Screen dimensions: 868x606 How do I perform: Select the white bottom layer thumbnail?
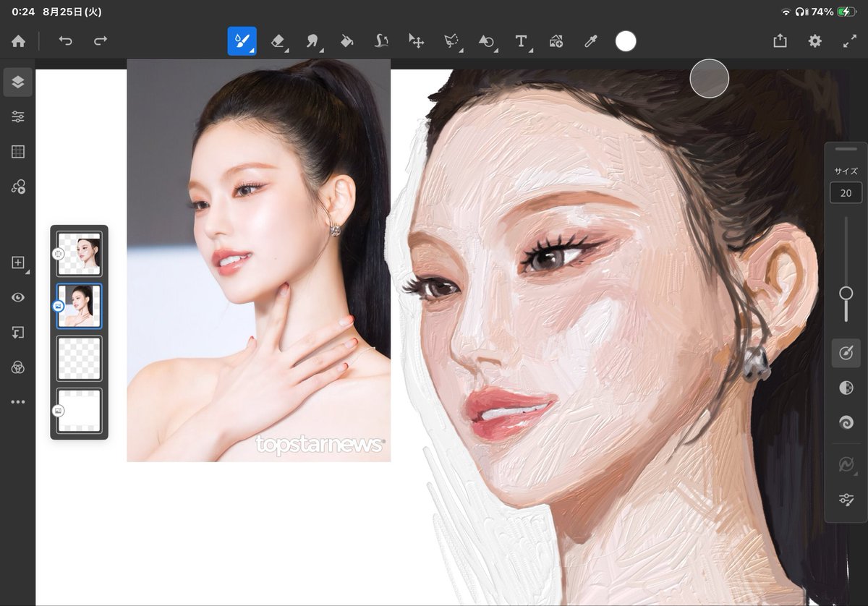79,411
